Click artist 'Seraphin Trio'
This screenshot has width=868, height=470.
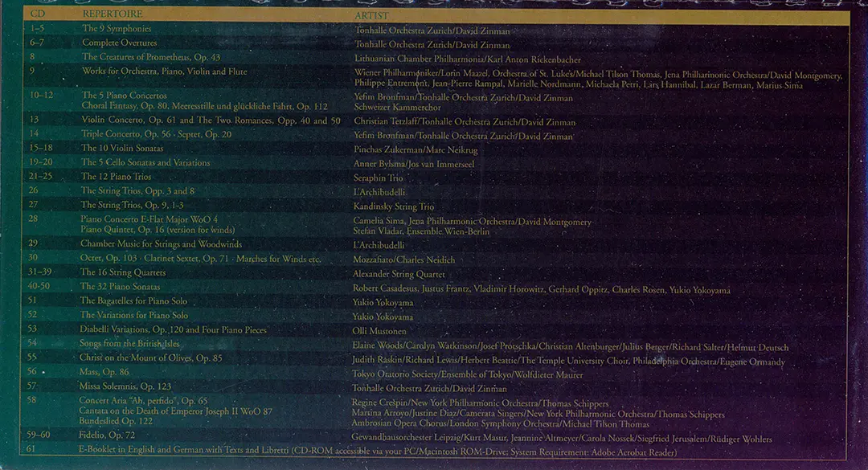378,178
